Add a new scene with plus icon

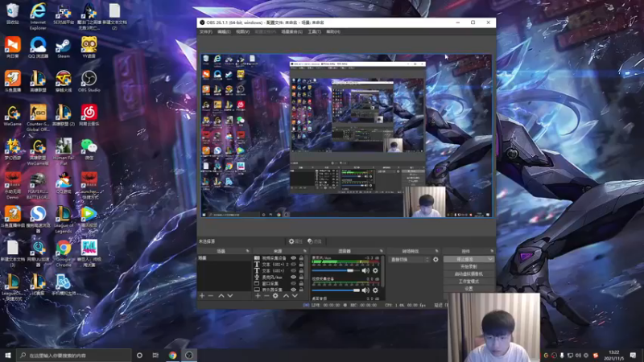coord(202,295)
